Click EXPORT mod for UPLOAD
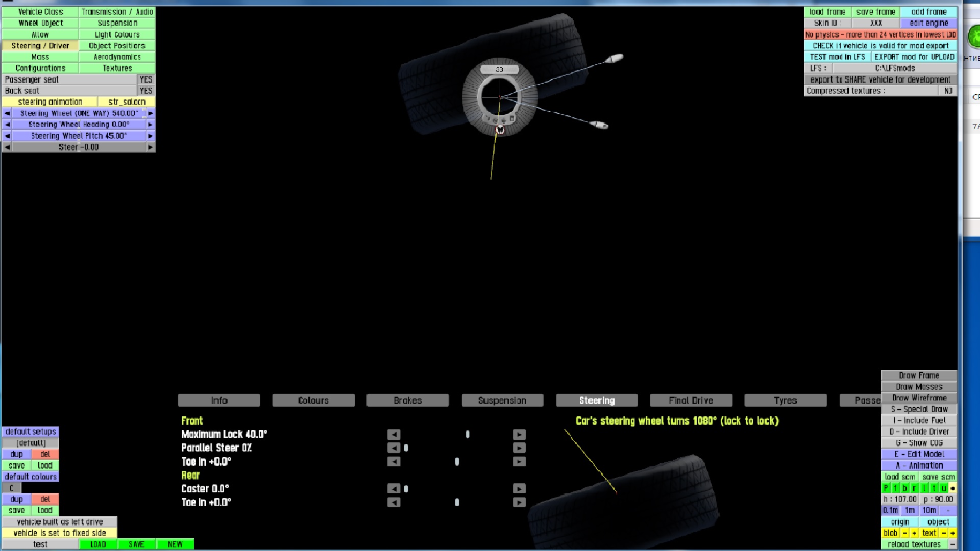 914,57
